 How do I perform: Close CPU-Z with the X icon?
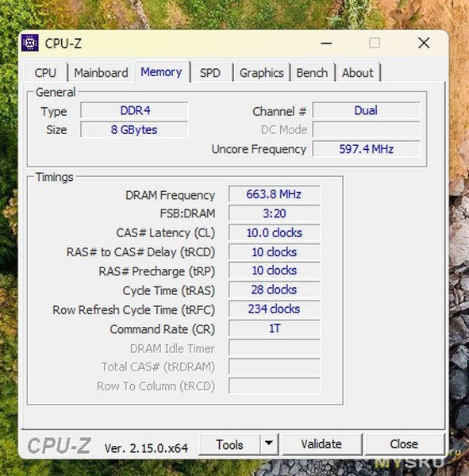(x=424, y=43)
